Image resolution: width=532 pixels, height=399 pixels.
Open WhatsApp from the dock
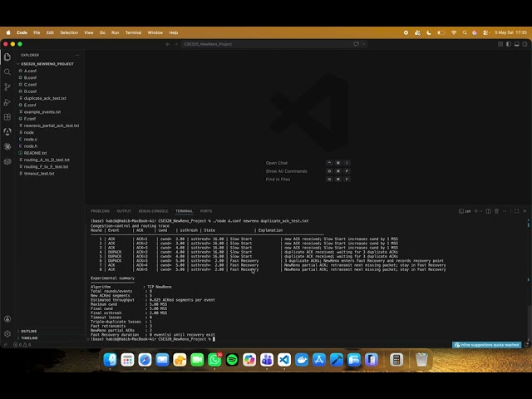[214, 360]
